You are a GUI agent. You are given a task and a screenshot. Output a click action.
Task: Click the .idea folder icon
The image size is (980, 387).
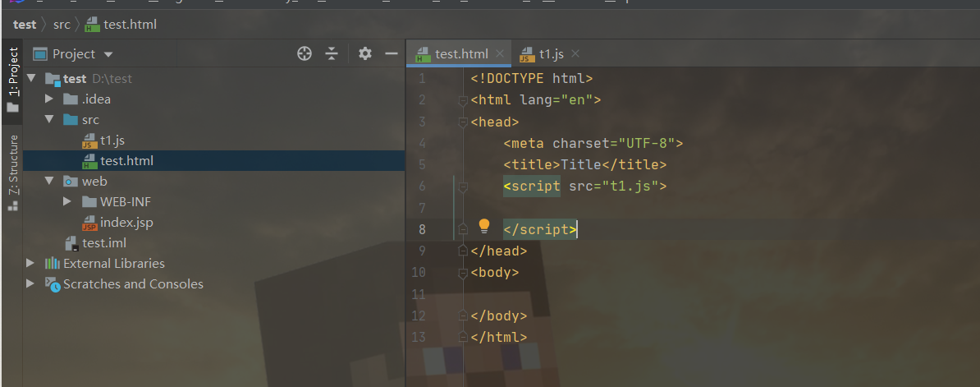71,99
